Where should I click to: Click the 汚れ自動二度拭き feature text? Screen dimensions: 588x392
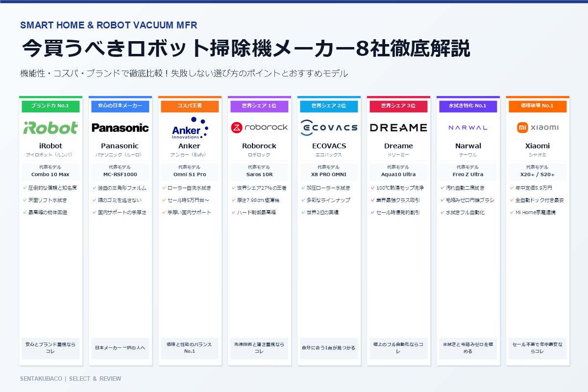pos(466,188)
